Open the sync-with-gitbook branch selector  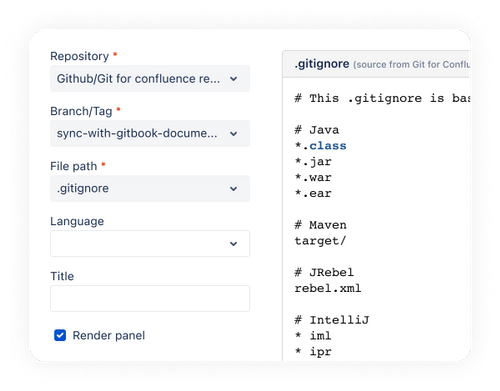pyautogui.click(x=150, y=134)
